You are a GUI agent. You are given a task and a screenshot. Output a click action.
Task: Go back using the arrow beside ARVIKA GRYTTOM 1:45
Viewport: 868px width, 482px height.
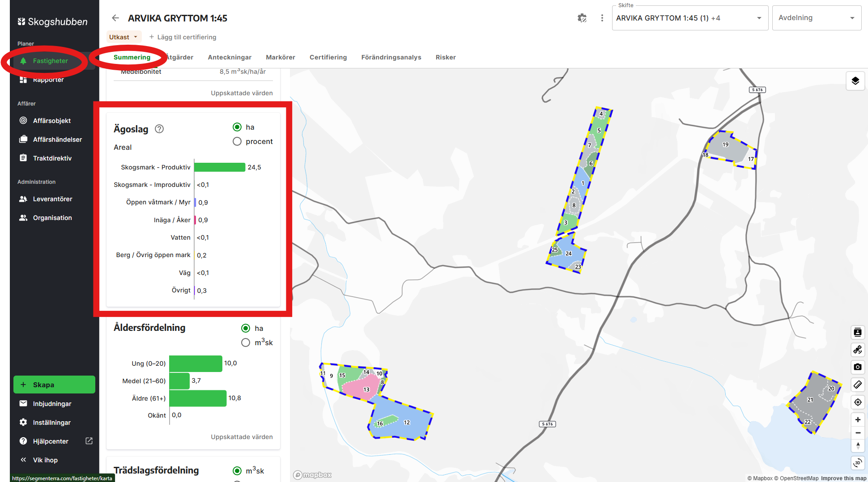tap(115, 18)
